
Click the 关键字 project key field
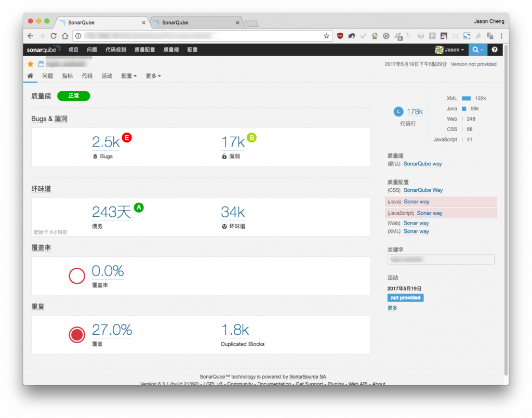point(441,260)
